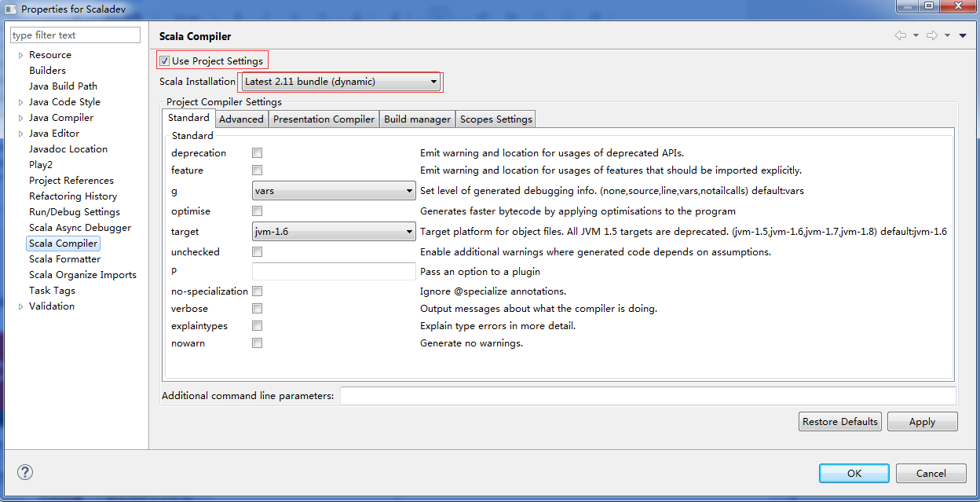Select Scala Compiler in the tree
Image resolution: width=980 pixels, height=502 pixels.
(x=64, y=244)
